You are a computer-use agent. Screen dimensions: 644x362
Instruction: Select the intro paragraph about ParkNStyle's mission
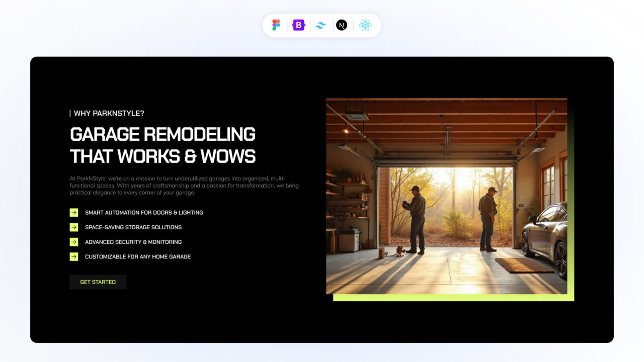[x=184, y=185]
